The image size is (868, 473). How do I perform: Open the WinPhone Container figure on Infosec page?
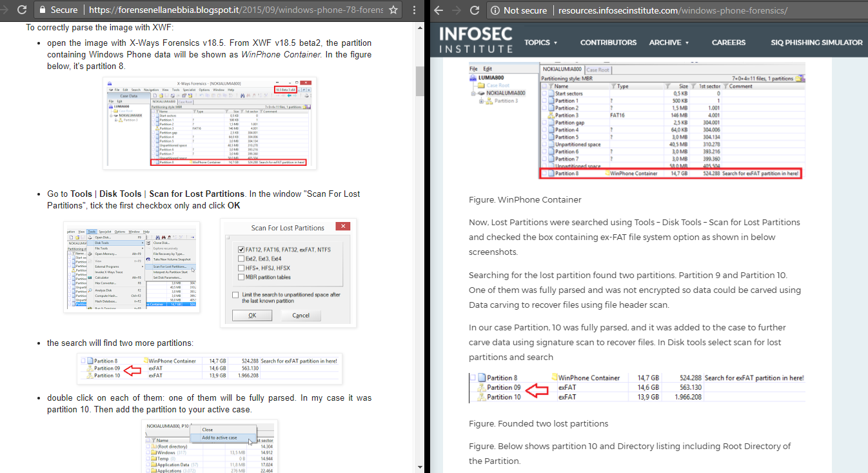point(636,121)
